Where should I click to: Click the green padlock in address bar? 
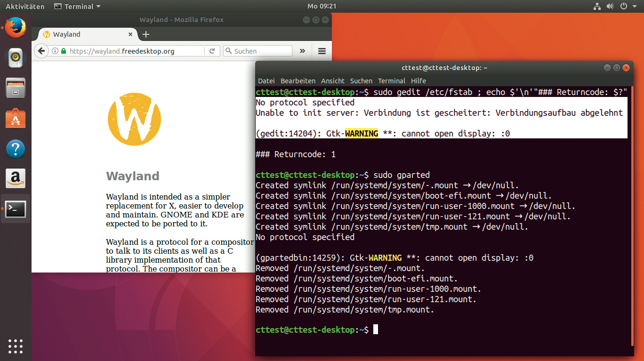[x=64, y=51]
